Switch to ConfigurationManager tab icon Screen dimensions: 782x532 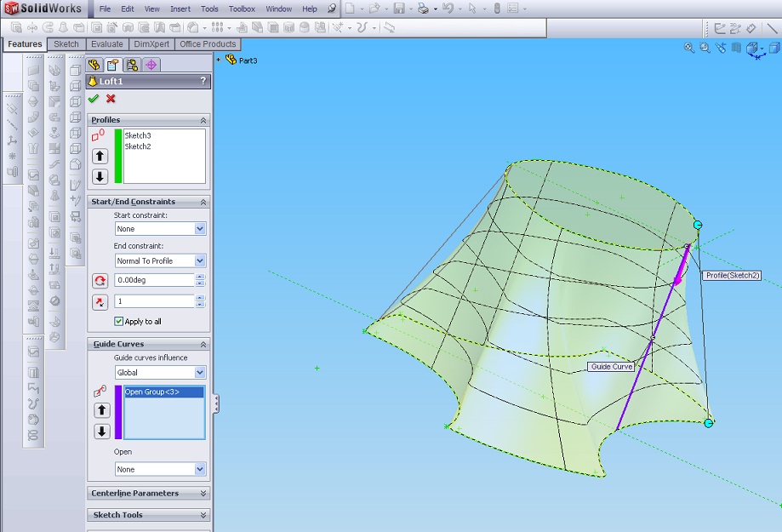pos(132,65)
